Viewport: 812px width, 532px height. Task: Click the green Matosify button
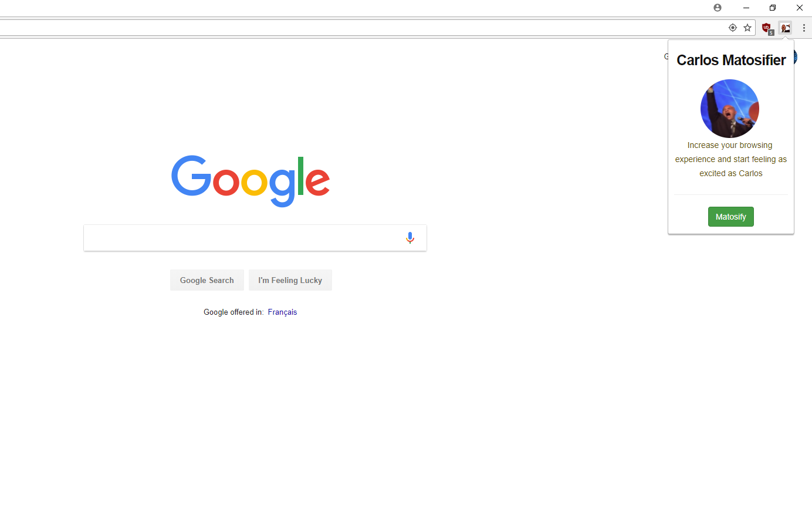click(731, 217)
